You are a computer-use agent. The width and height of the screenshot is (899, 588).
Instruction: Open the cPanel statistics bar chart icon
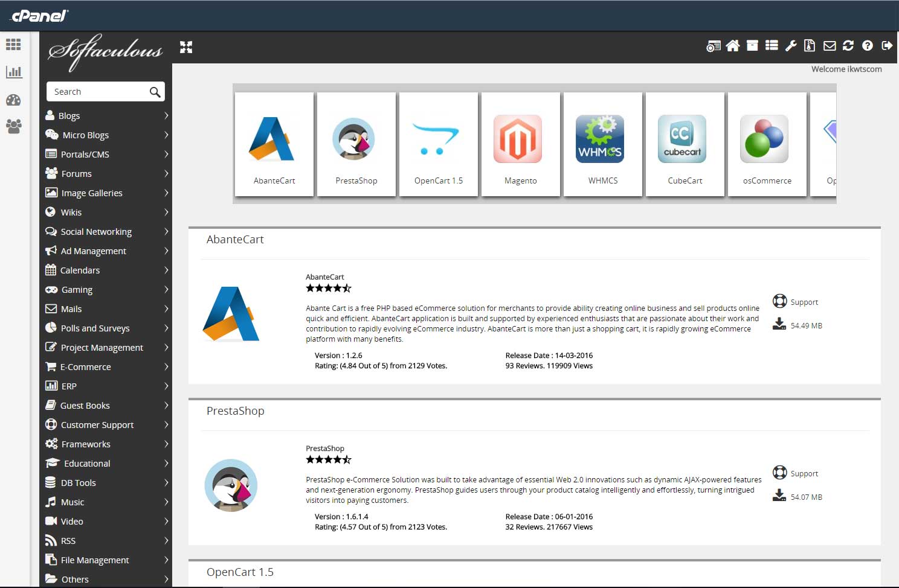coord(13,72)
